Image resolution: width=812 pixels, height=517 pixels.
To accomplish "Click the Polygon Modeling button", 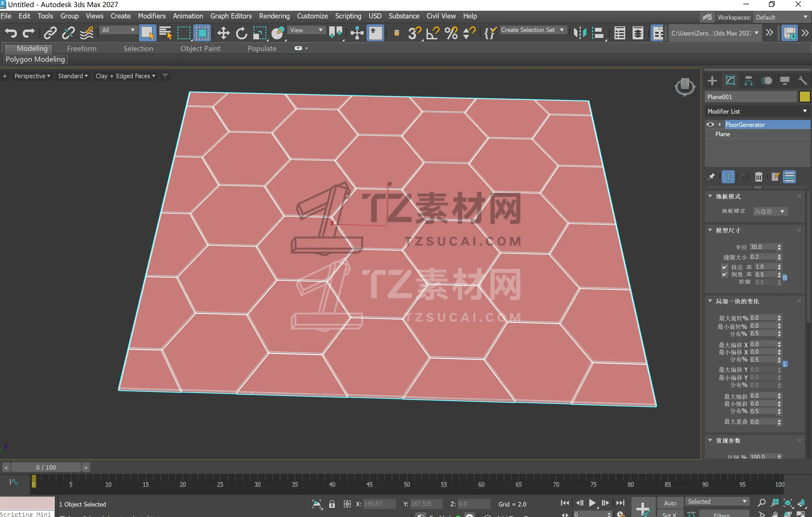I will [x=35, y=59].
